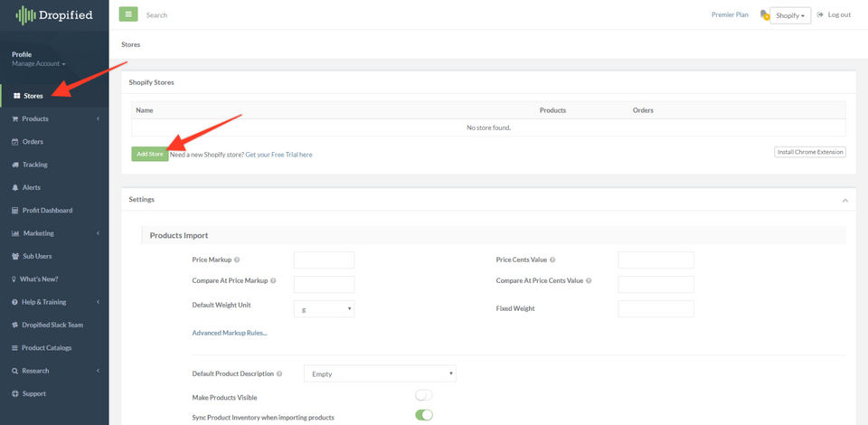Click the Profit Dashboard calculator icon

coord(15,211)
